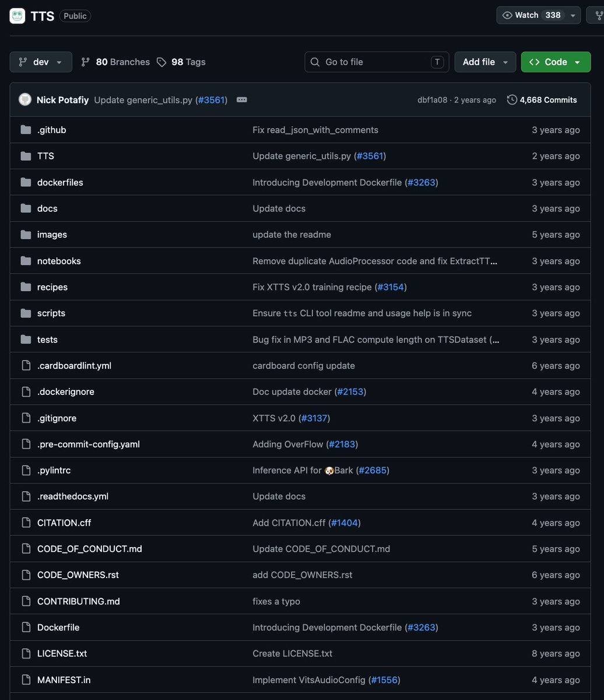This screenshot has width=604, height=700.
Task: Click the .github folder icon
Action: pyautogui.click(x=26, y=129)
